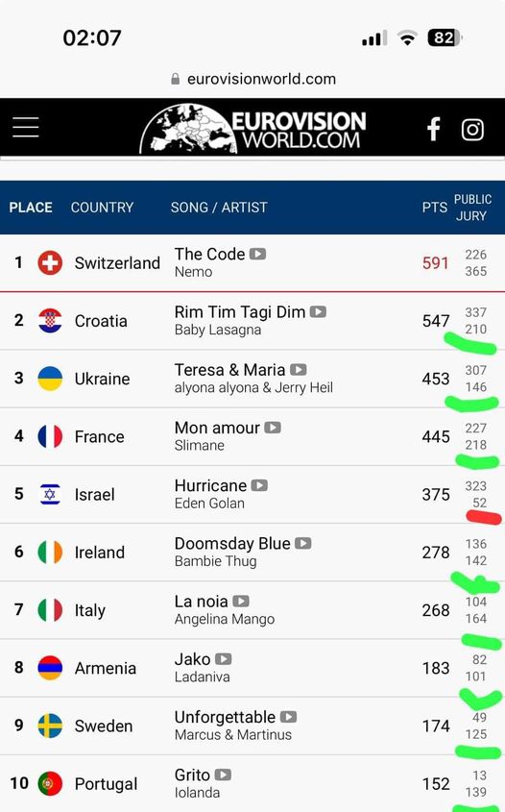Open the La noia song link

click(202, 602)
